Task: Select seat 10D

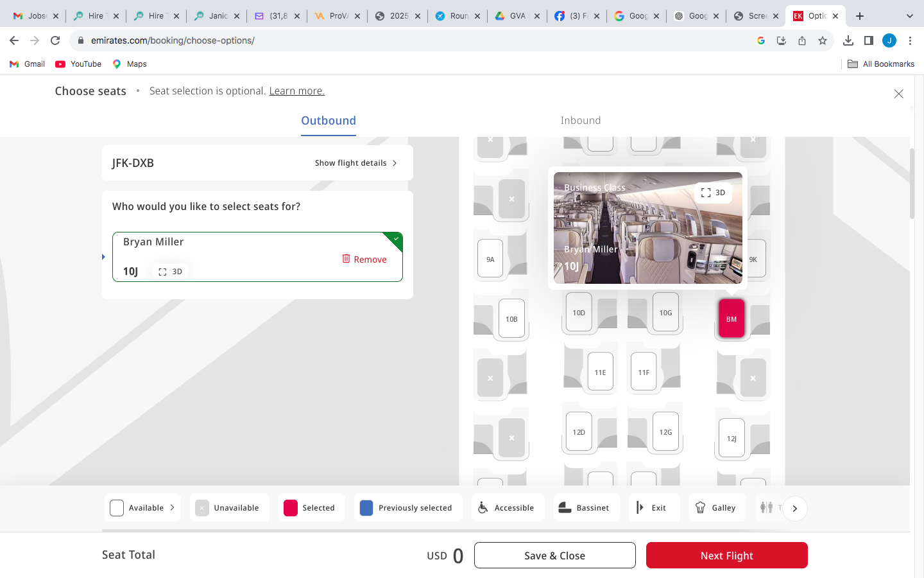Action: 579,312
